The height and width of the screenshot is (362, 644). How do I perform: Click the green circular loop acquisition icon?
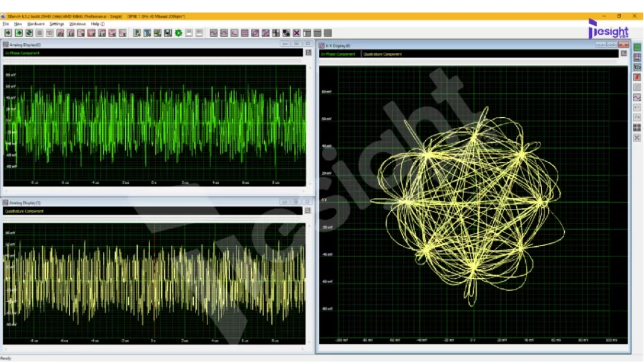click(x=29, y=33)
